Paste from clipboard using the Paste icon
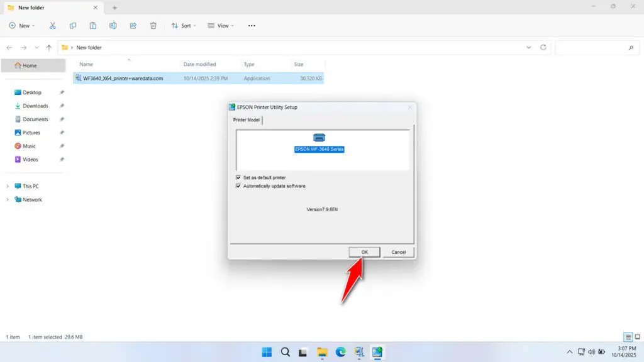 (92, 25)
